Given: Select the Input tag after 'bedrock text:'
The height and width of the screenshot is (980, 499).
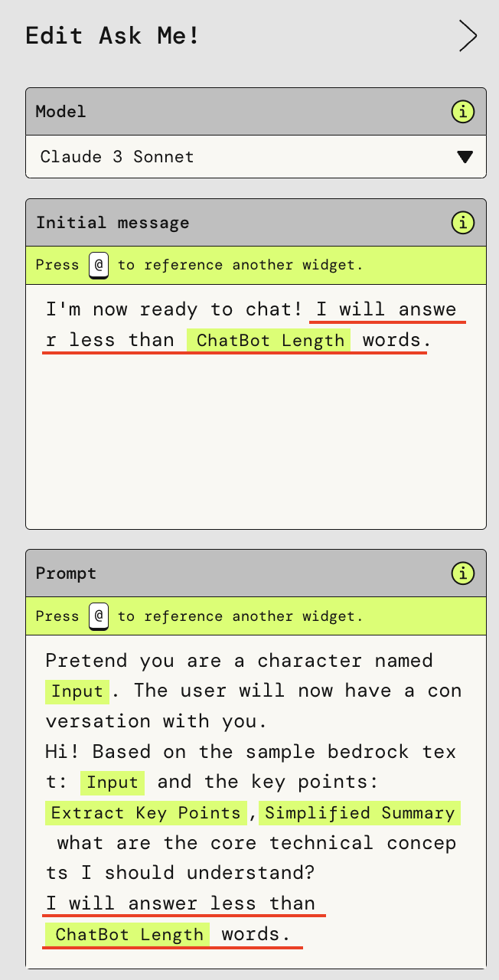Looking at the screenshot, I should pyautogui.click(x=113, y=782).
